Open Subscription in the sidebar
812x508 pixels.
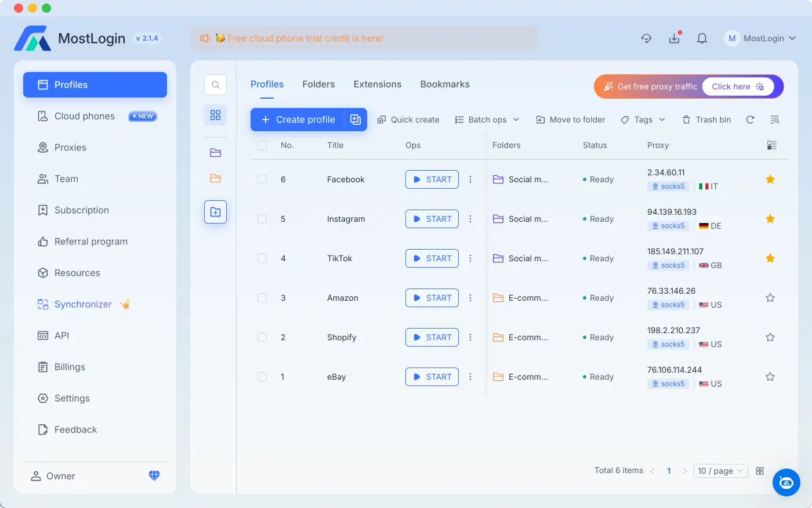coord(95,210)
